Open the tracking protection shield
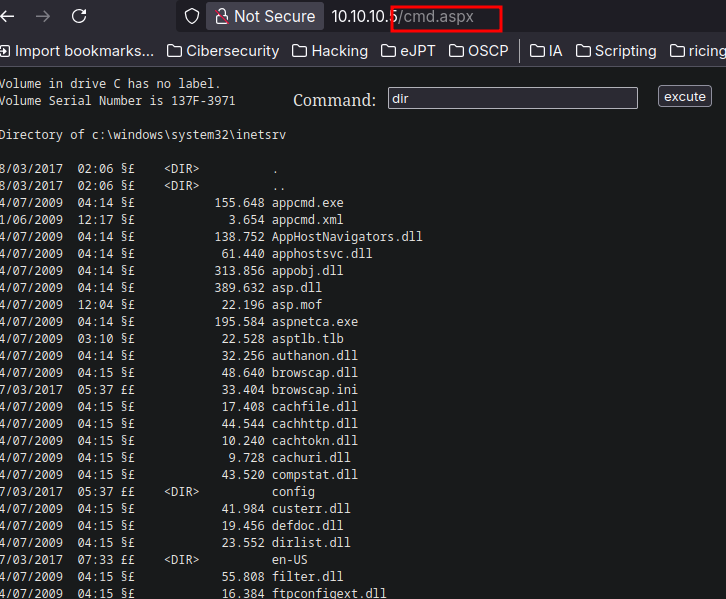This screenshot has height=599, width=726. click(x=192, y=17)
